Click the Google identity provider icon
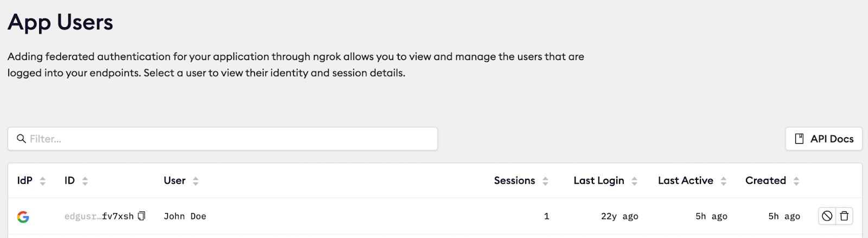The width and height of the screenshot is (868, 238). pos(23,217)
